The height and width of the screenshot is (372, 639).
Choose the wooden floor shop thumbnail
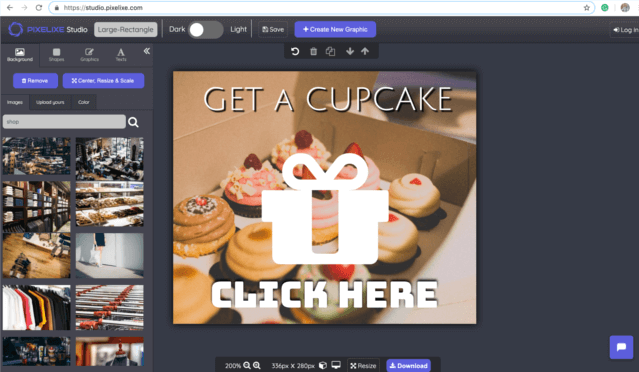(36, 255)
